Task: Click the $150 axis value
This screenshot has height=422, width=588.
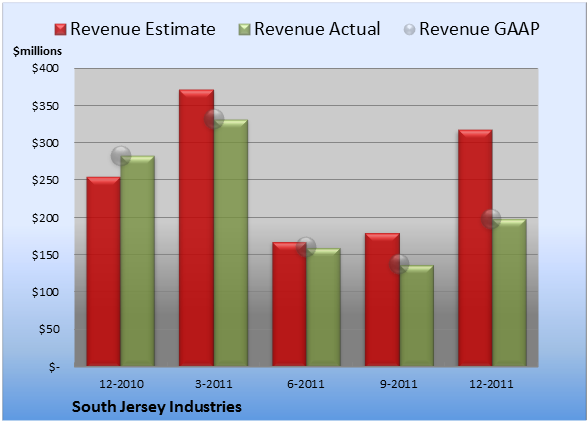Action: click(45, 255)
